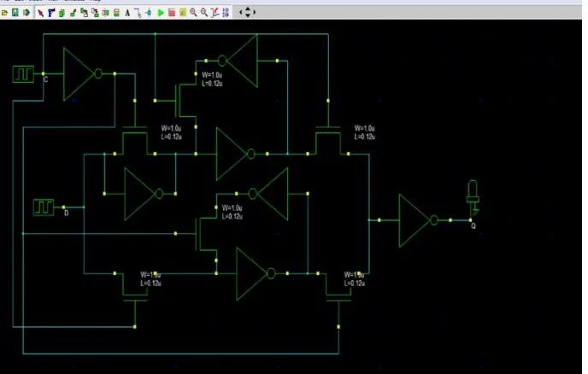The height and width of the screenshot is (374, 588).
Task: Click the blue F flag tool icon
Action: pyautogui.click(x=51, y=14)
